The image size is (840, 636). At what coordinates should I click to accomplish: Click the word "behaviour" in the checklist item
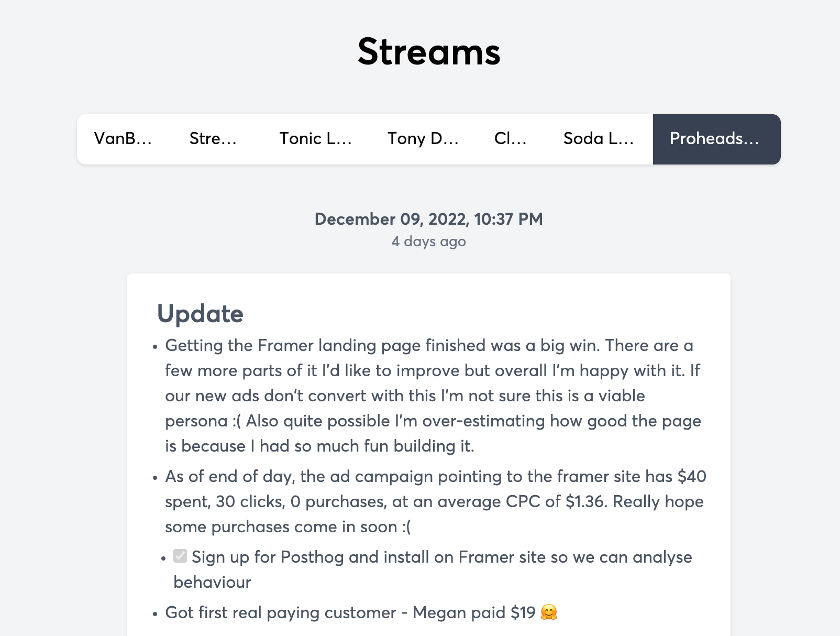[x=212, y=582]
